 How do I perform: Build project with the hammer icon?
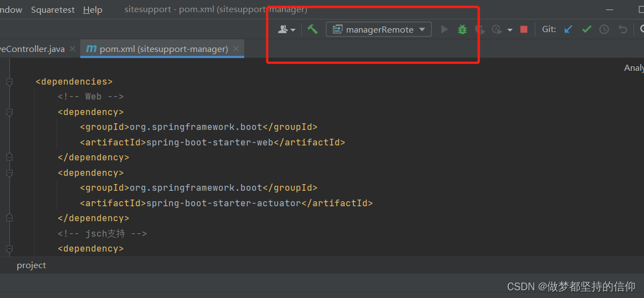[312, 29]
